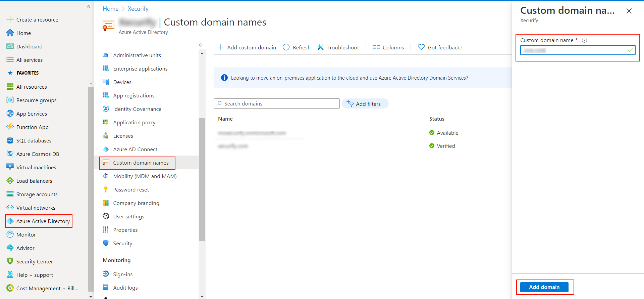Open Virtual networks icon
The height and width of the screenshot is (299, 644).
pos(10,208)
